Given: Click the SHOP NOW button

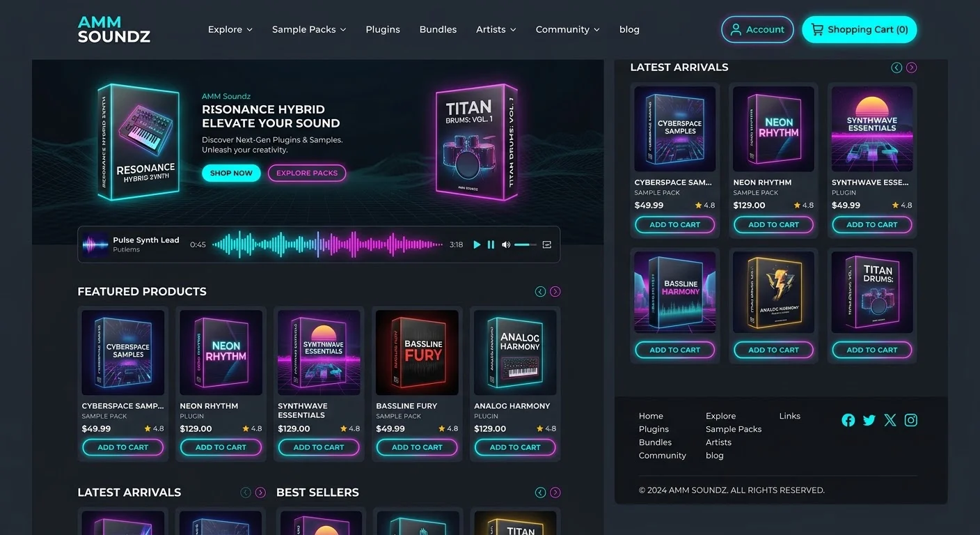Looking at the screenshot, I should [x=231, y=173].
